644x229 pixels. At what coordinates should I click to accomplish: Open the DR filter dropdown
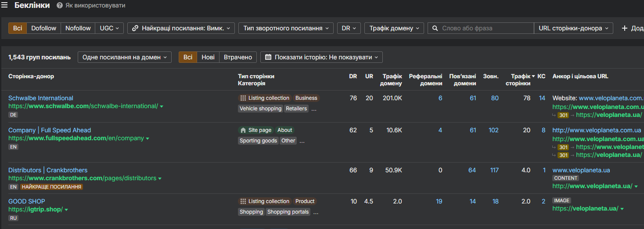tap(349, 28)
